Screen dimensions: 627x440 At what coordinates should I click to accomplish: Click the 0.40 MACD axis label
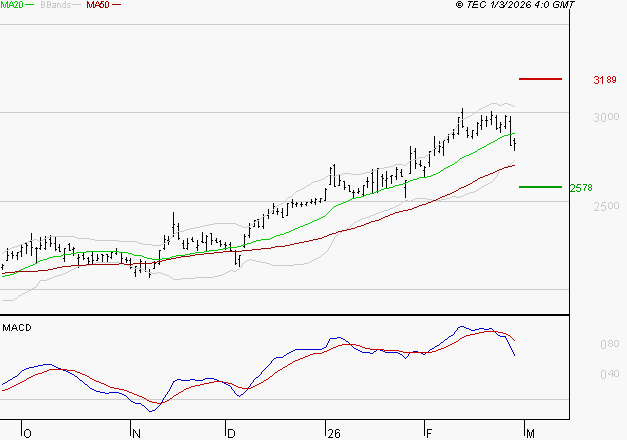click(610, 374)
